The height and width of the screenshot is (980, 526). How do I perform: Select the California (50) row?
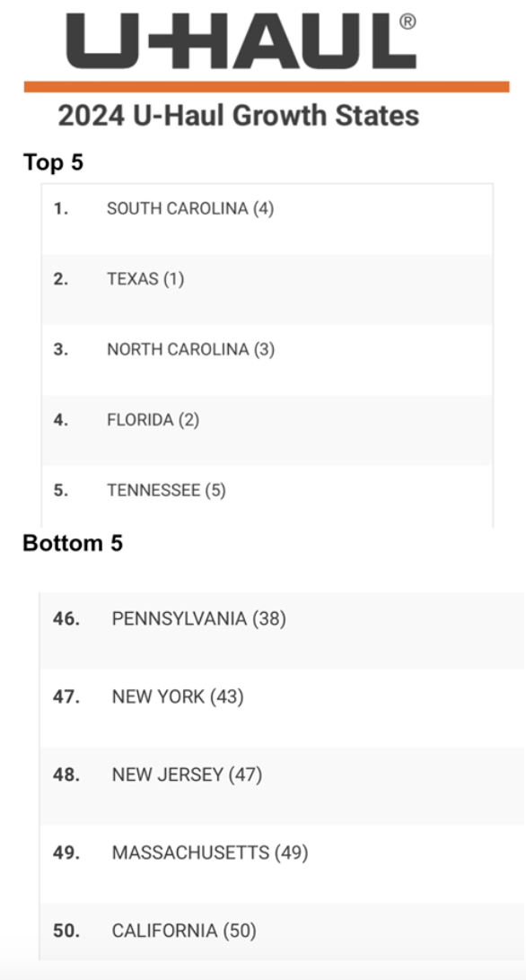(x=282, y=932)
